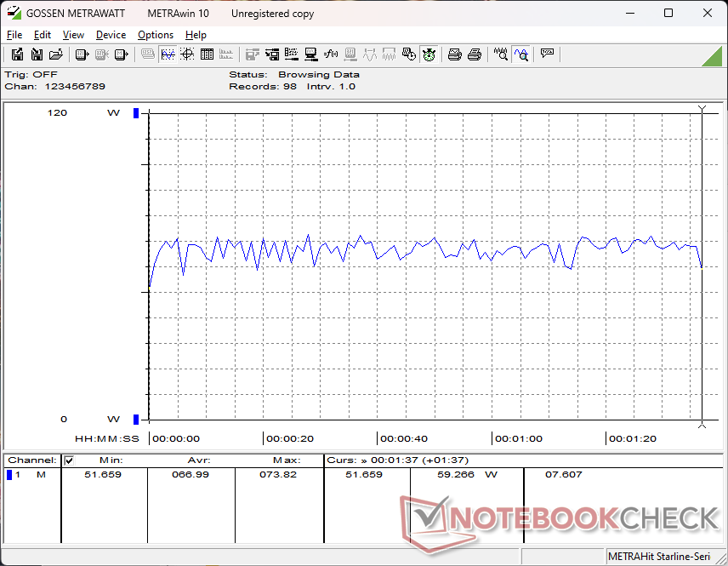This screenshot has width=728, height=566.
Task: Maximize the METRAwin window
Action: tap(668, 13)
